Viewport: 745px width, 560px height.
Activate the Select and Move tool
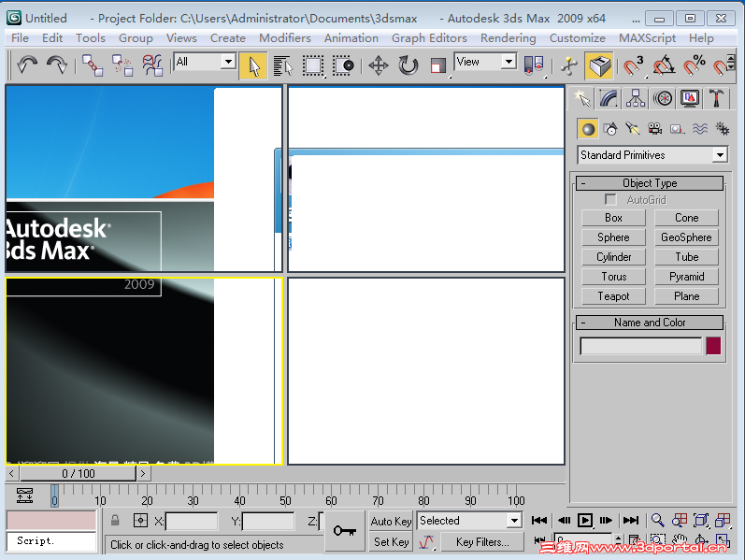tap(379, 65)
